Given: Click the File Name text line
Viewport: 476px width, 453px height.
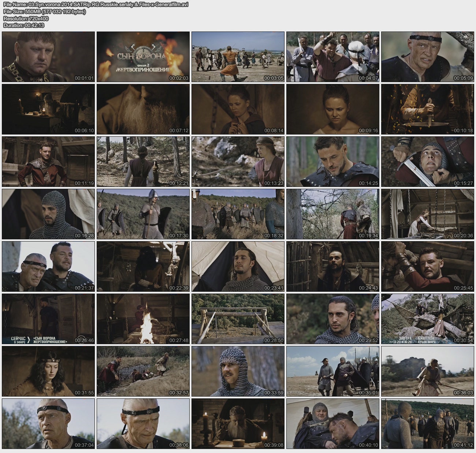Looking at the screenshot, I should point(96,5).
